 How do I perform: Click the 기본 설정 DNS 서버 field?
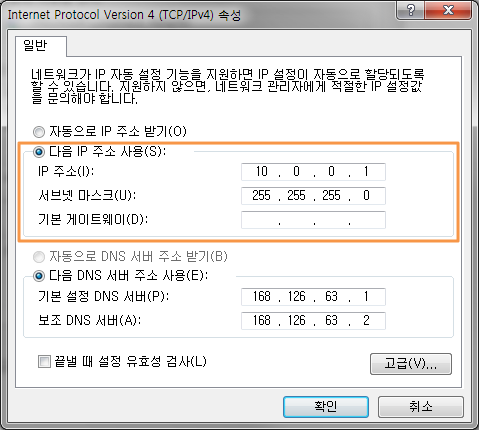[x=313, y=297]
